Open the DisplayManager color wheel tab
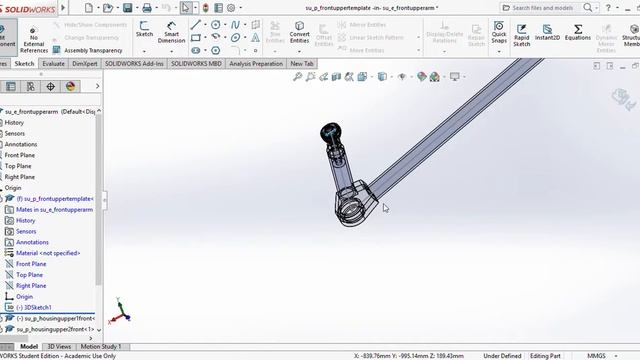Image resolution: width=640 pixels, height=360 pixels. pyautogui.click(x=71, y=86)
